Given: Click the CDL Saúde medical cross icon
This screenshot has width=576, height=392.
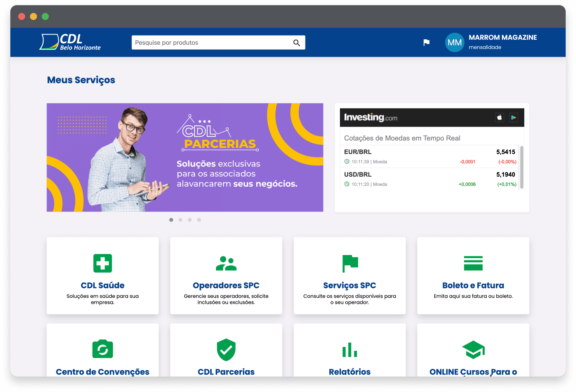Looking at the screenshot, I should tap(103, 263).
